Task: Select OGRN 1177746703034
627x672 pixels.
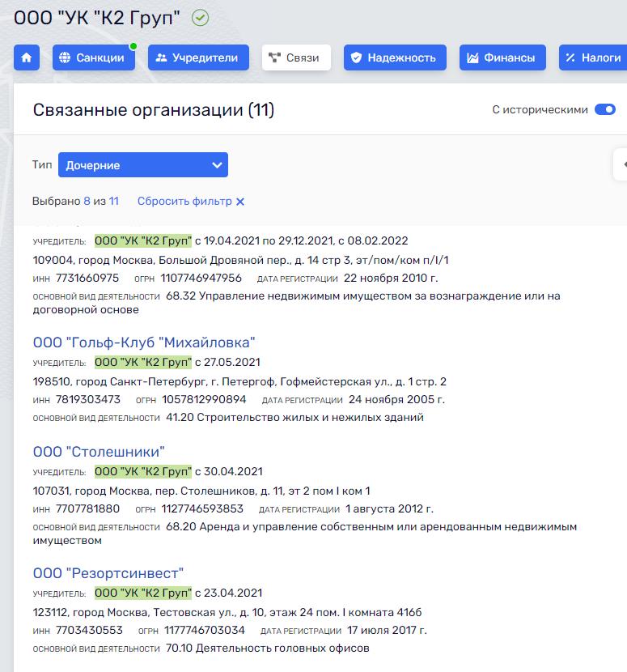Action: 205,631
